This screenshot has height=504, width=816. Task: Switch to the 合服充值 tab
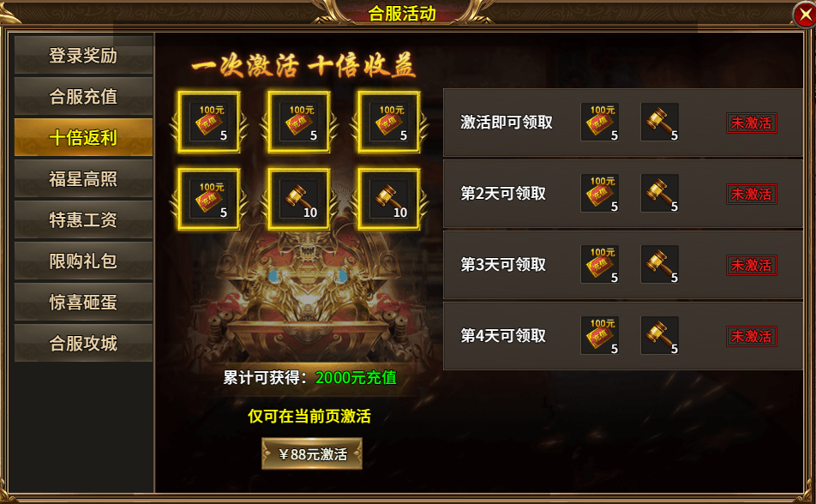click(x=83, y=96)
